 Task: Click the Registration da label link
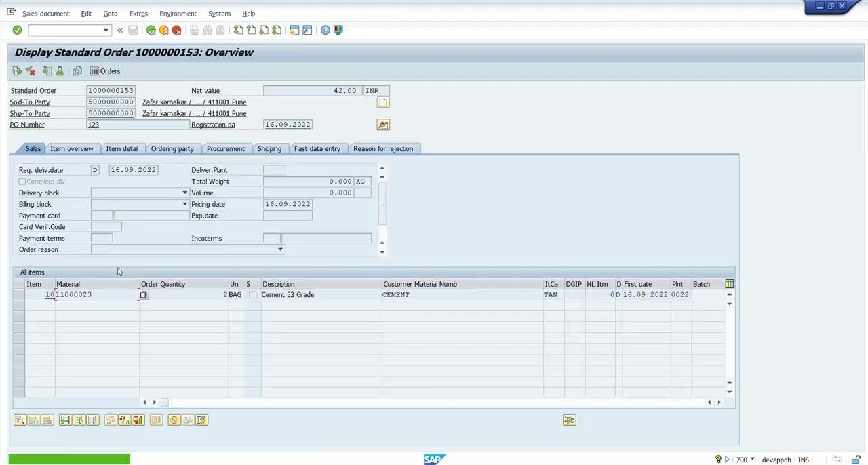[x=213, y=125]
